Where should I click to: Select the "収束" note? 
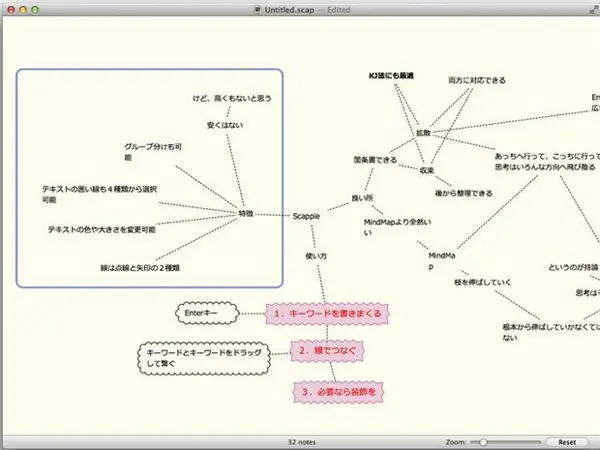pos(427,170)
